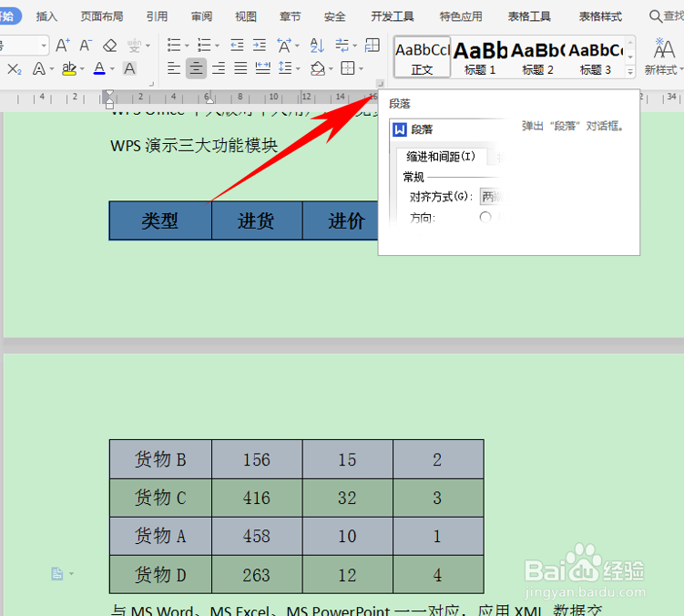Click the table insert icon in paragraph group
This screenshot has height=616, width=684.
pyautogui.click(x=373, y=45)
